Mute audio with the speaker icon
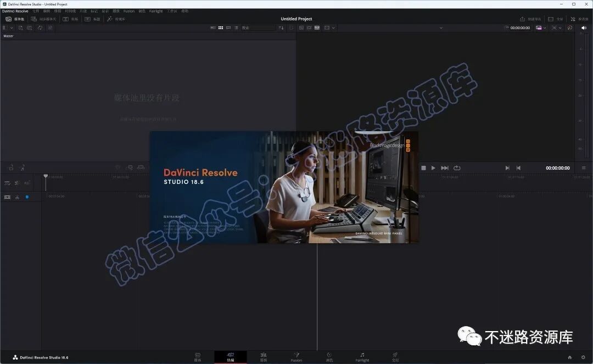Image resolution: width=593 pixels, height=364 pixels. coord(584,28)
